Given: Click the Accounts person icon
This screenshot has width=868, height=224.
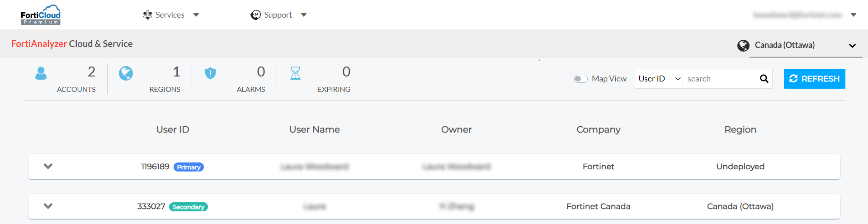Looking at the screenshot, I should pyautogui.click(x=41, y=73).
